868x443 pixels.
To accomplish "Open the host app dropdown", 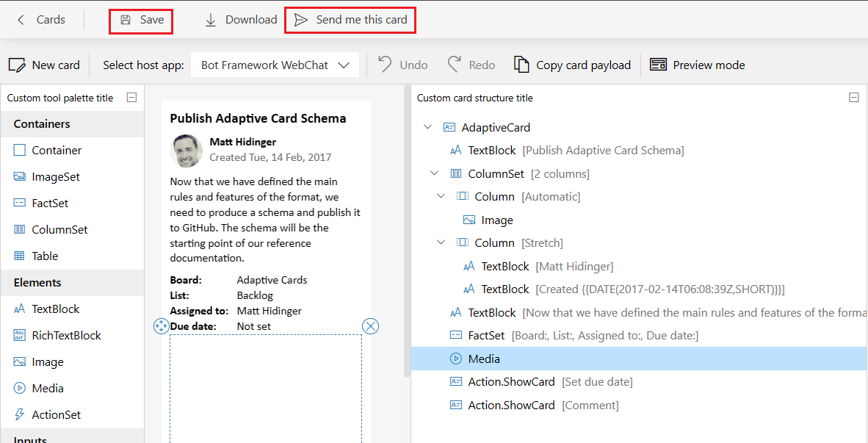I will coord(275,65).
